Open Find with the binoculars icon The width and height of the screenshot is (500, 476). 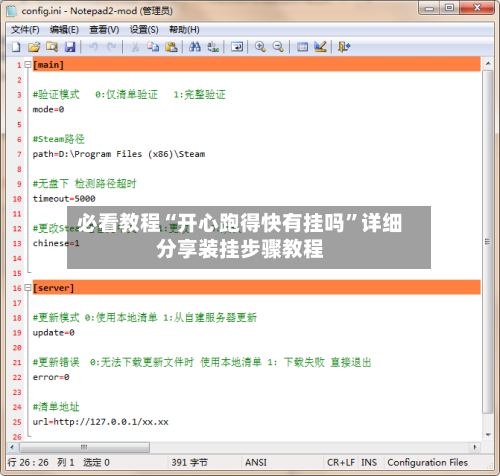tap(195, 47)
